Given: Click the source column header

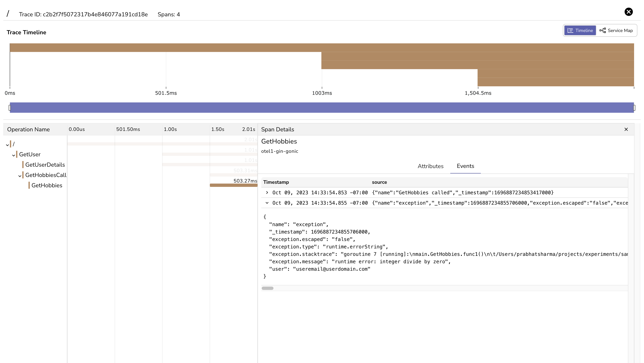Looking at the screenshot, I should [379, 182].
